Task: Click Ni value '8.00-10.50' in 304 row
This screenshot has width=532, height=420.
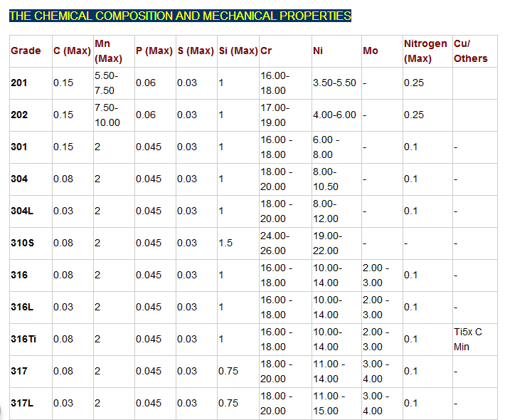Action: pyautogui.click(x=325, y=179)
